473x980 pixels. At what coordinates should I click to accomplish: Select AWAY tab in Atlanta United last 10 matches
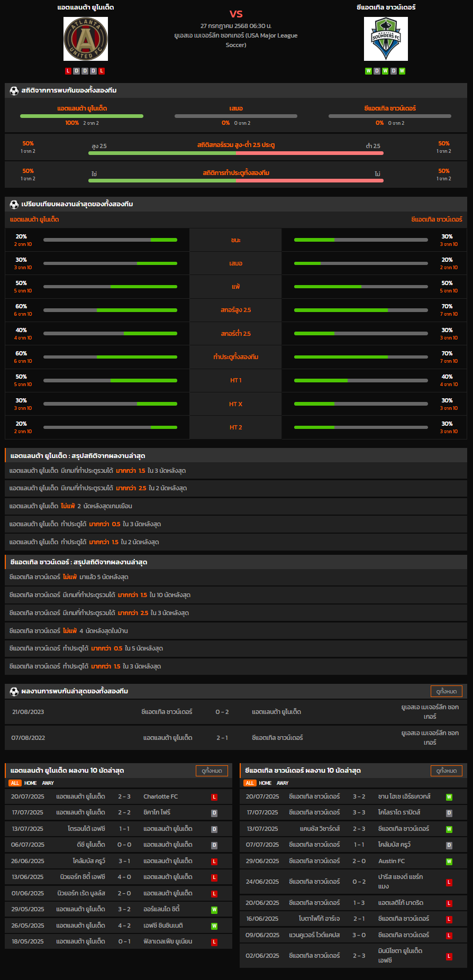(x=48, y=783)
